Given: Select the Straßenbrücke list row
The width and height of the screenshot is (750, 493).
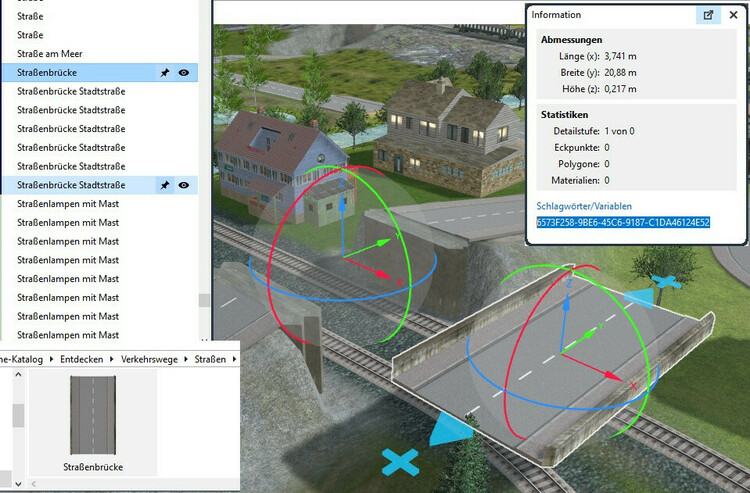Looking at the screenshot, I should click(99, 73).
